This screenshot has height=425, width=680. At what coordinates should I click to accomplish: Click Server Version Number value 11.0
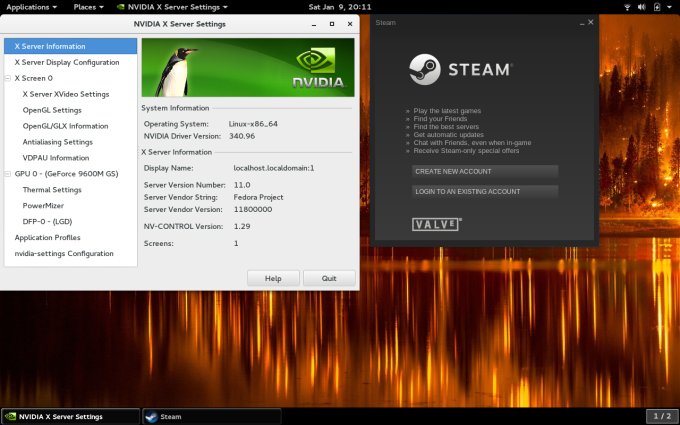(x=242, y=185)
